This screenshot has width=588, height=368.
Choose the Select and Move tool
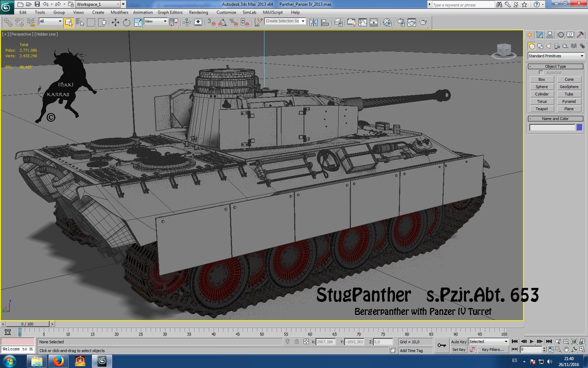pos(115,22)
